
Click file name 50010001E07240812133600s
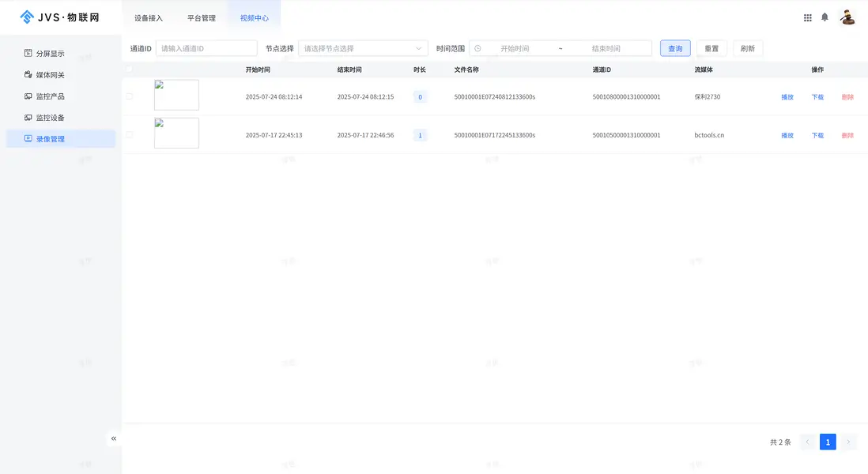pyautogui.click(x=495, y=97)
